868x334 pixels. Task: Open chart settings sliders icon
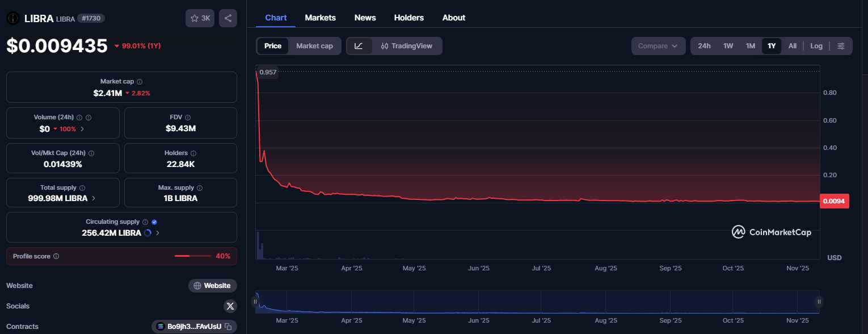[841, 46]
